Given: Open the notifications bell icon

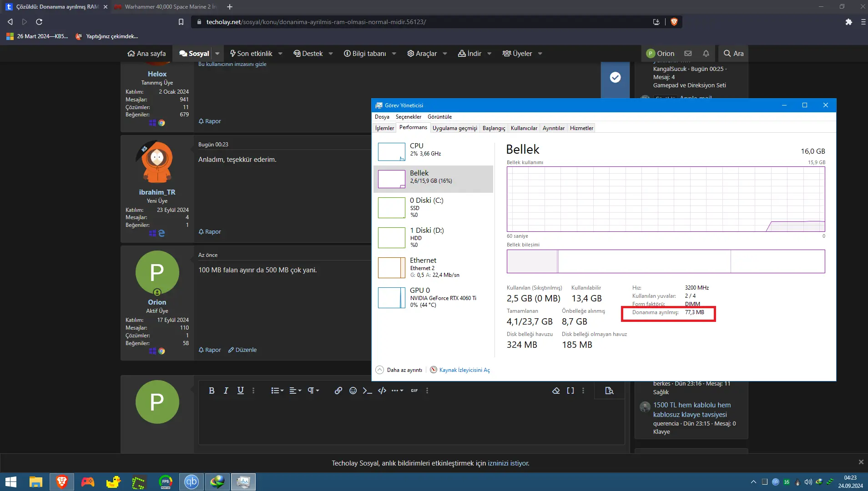Looking at the screenshot, I should [706, 54].
